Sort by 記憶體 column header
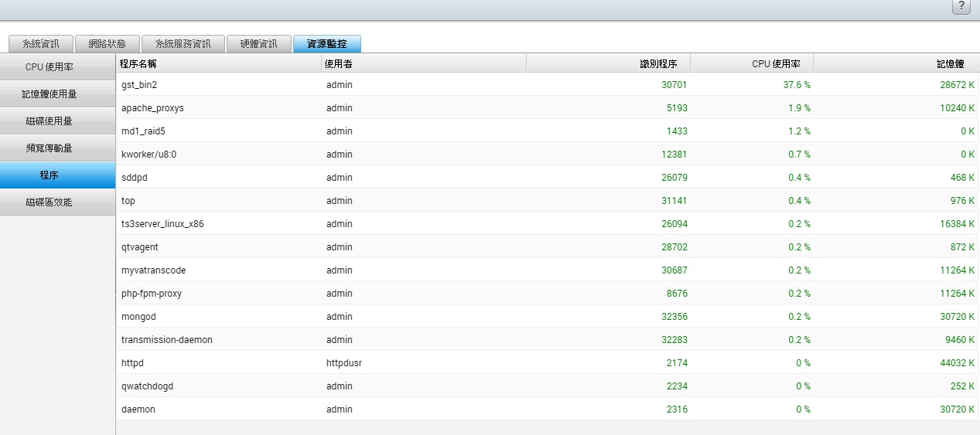The height and width of the screenshot is (435, 980). coord(896,63)
